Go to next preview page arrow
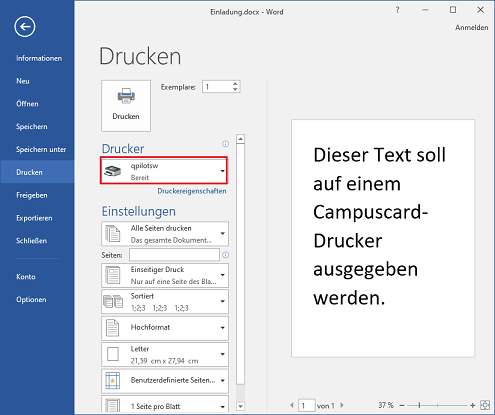Screen dimensions: 495x415 342,405
